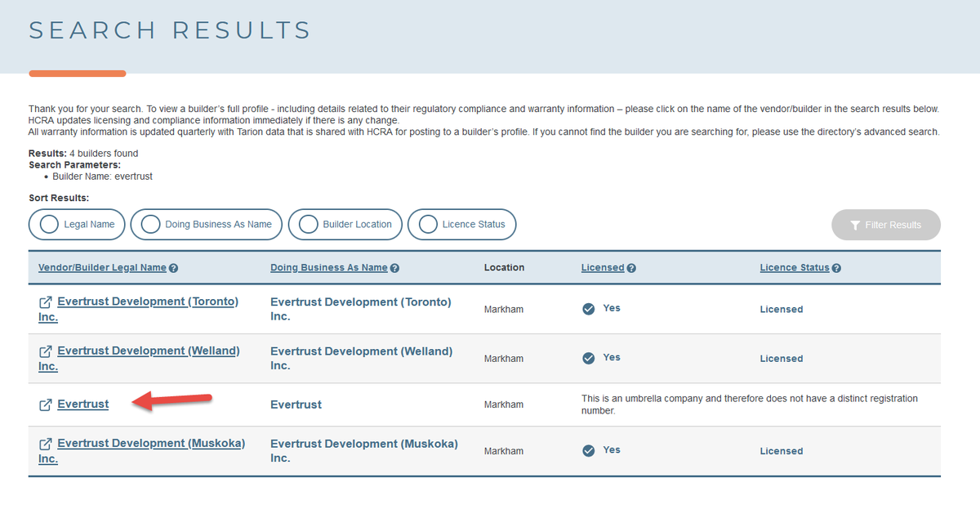This screenshot has width=980, height=505.
Task: Click the Yes checkmark icon in Muskoka row
Action: [x=588, y=450]
